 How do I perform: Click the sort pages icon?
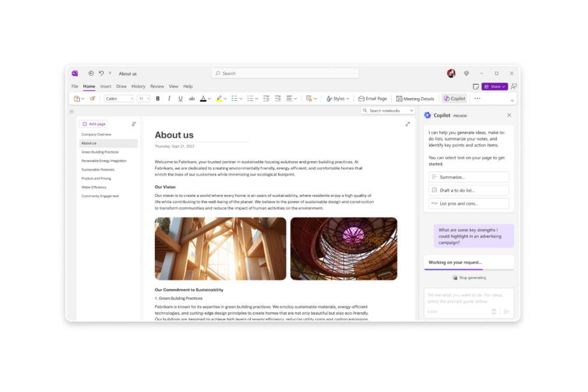[134, 124]
